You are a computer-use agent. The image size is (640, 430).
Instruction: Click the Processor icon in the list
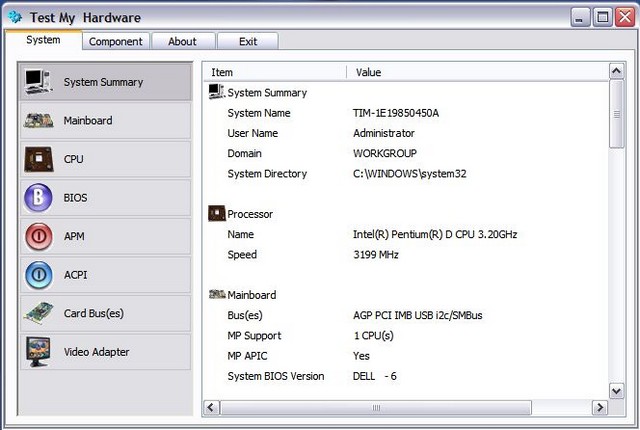217,213
